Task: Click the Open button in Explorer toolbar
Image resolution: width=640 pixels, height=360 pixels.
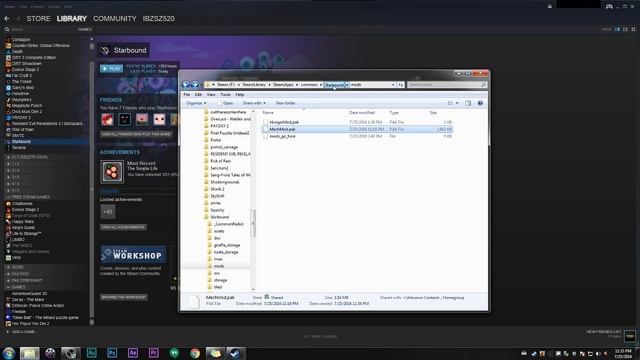Action: click(225, 103)
